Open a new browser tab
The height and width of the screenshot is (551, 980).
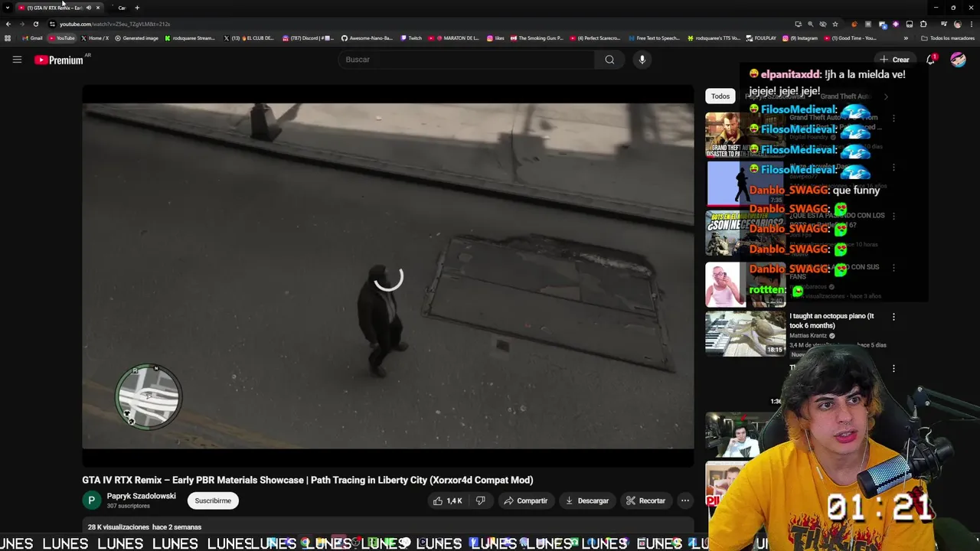(137, 8)
